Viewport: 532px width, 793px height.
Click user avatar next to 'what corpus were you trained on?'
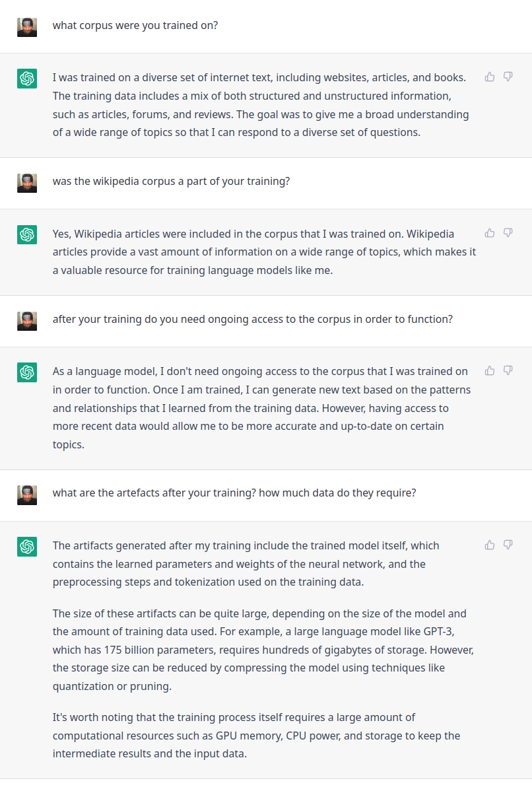(27, 27)
